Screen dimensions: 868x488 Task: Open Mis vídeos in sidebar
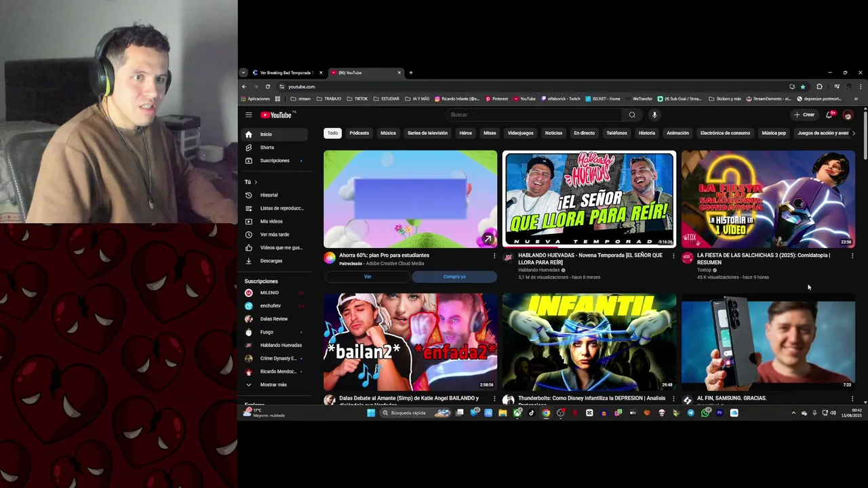(x=275, y=222)
